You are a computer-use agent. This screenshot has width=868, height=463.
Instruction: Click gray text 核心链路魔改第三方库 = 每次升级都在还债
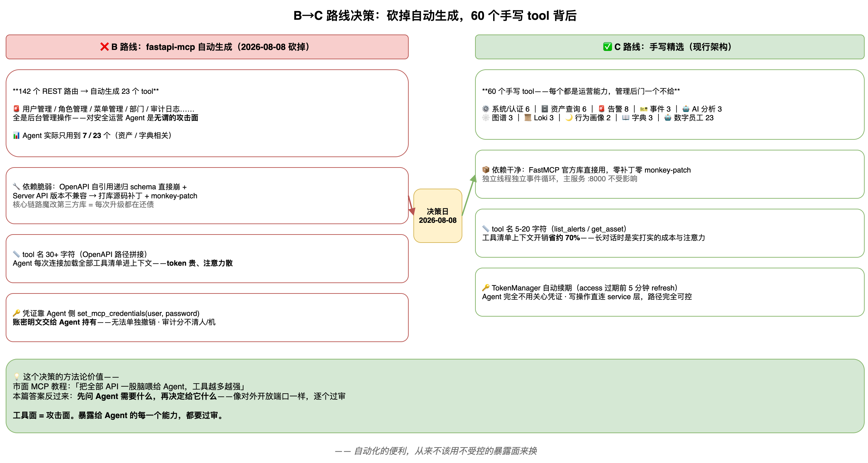(83, 204)
